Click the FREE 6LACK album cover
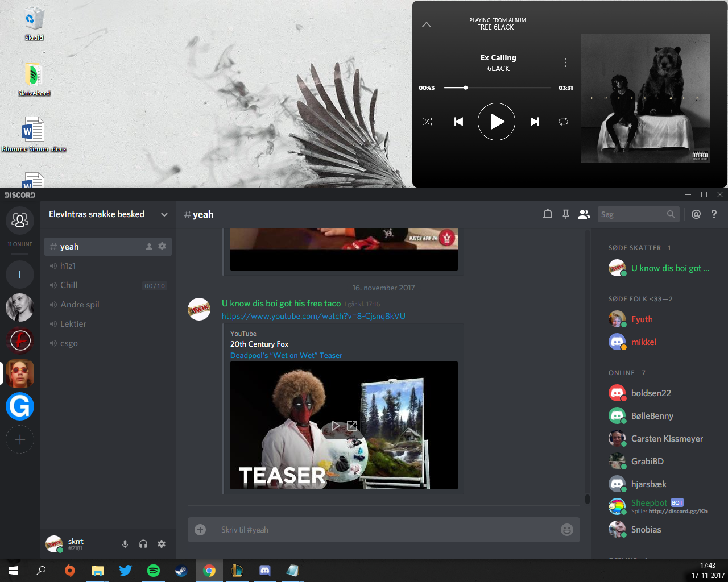728x582 pixels. 645,98
